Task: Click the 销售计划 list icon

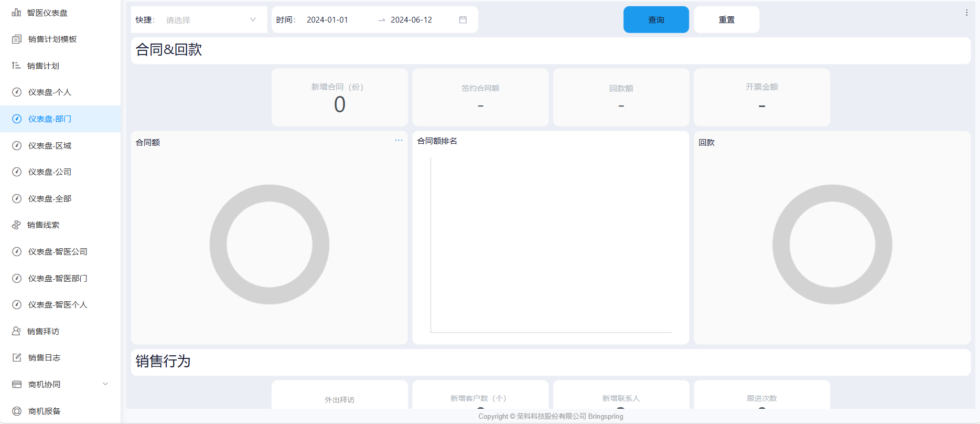Action: point(16,66)
